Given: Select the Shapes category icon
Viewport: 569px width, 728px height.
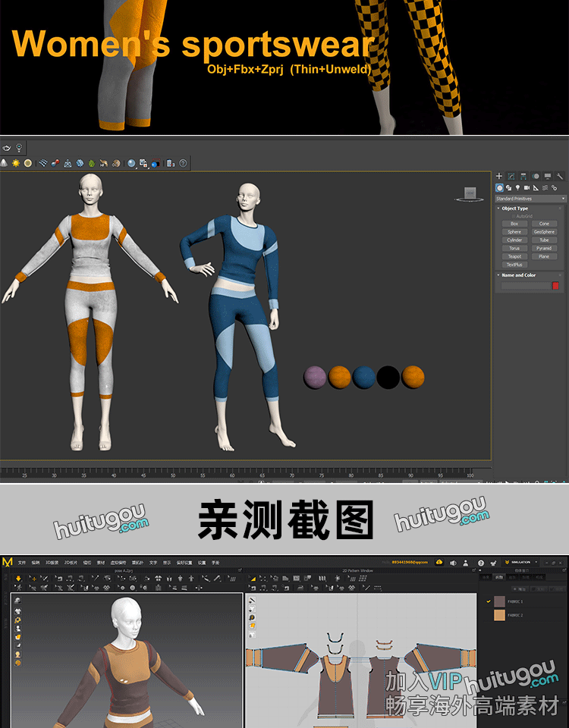Looking at the screenshot, I should click(508, 187).
